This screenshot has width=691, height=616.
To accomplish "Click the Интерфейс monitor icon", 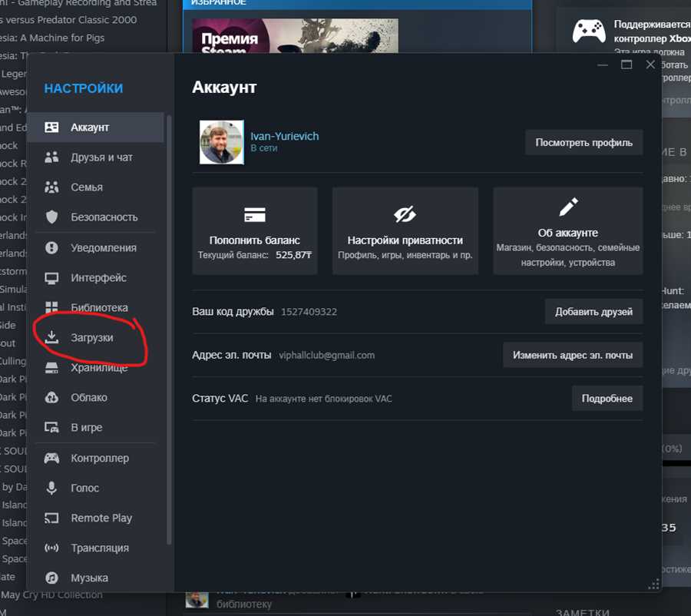I will pos(51,278).
